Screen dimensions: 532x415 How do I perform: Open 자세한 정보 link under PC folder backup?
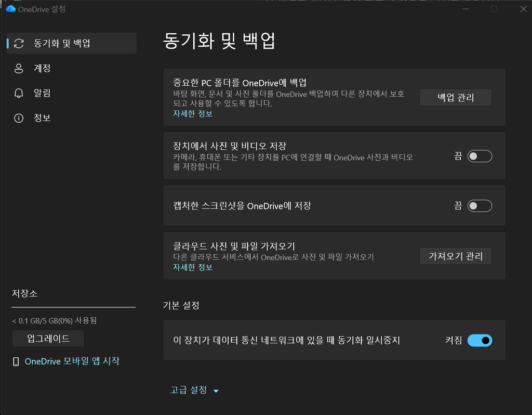[x=193, y=114]
